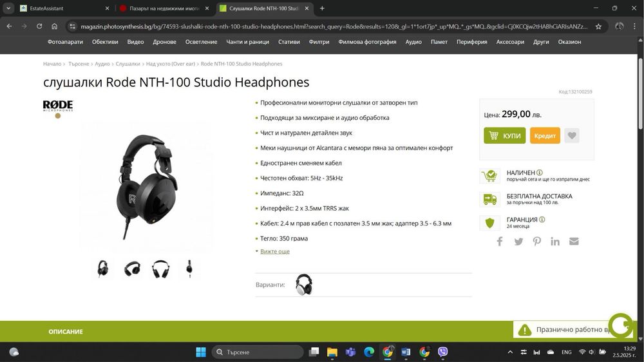Go to Слушалки breadcrumb
The height and width of the screenshot is (362, 644).
128,64
